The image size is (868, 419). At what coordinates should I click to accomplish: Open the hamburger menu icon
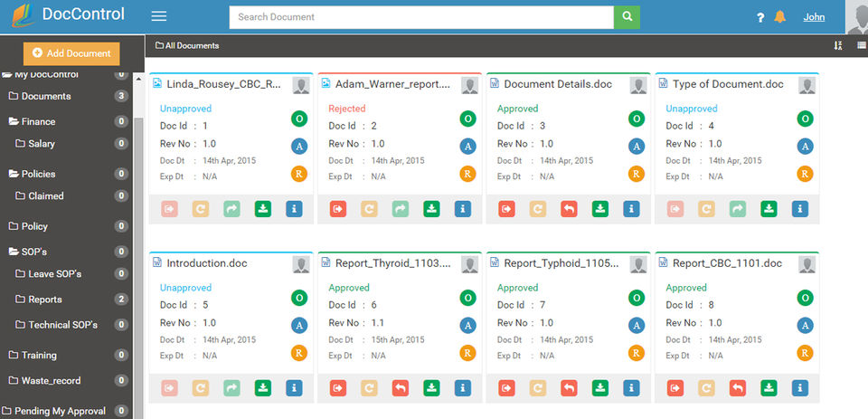[x=159, y=16]
